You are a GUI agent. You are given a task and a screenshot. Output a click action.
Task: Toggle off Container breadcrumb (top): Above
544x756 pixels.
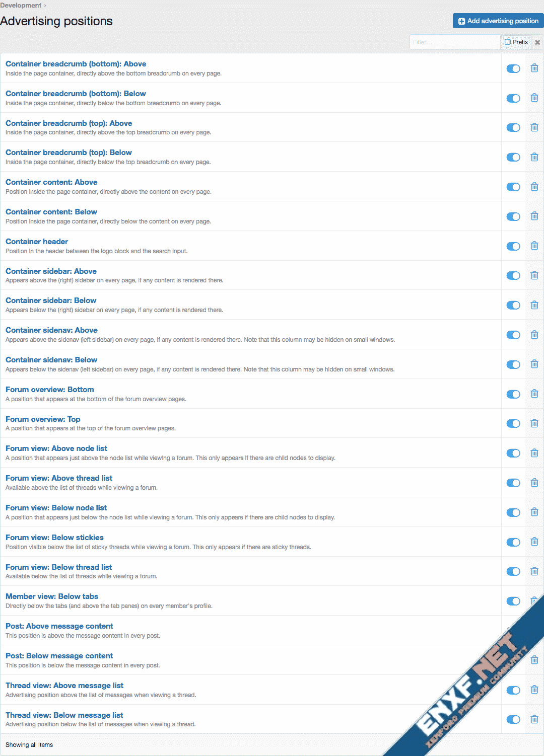[513, 127]
